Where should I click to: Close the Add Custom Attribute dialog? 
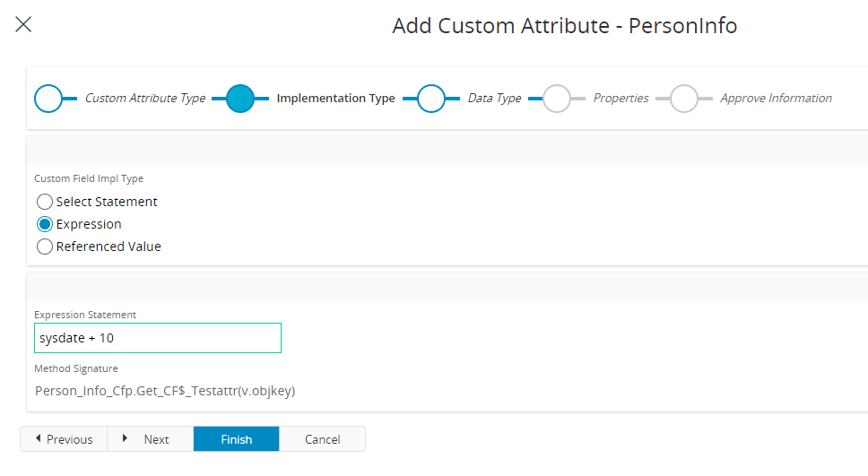[23, 24]
